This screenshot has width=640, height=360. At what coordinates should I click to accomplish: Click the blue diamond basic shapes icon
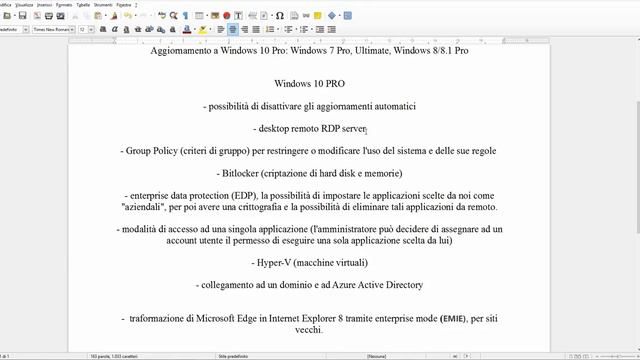pyautogui.click(x=331, y=16)
